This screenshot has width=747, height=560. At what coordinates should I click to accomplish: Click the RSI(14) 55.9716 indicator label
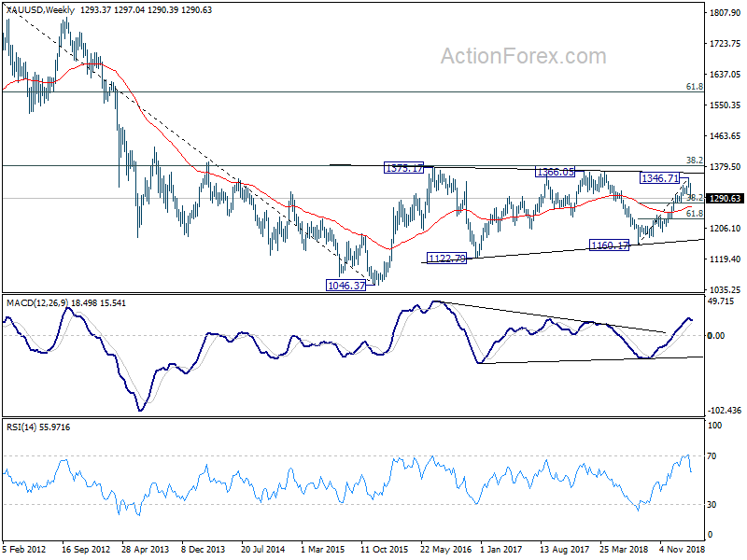click(x=38, y=427)
